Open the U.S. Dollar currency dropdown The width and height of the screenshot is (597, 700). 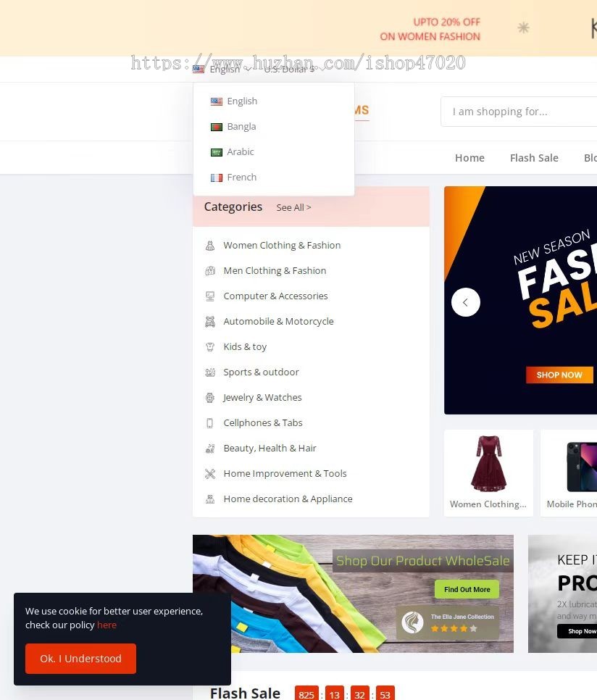(x=293, y=69)
